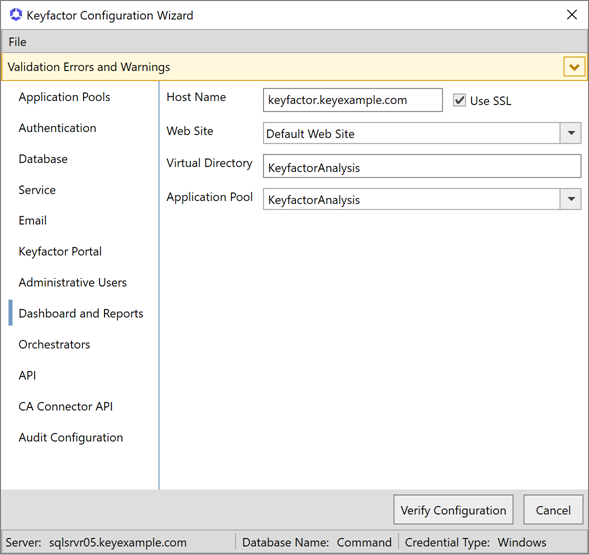Expand Validation Errors and Warnings chevron

coord(574,67)
